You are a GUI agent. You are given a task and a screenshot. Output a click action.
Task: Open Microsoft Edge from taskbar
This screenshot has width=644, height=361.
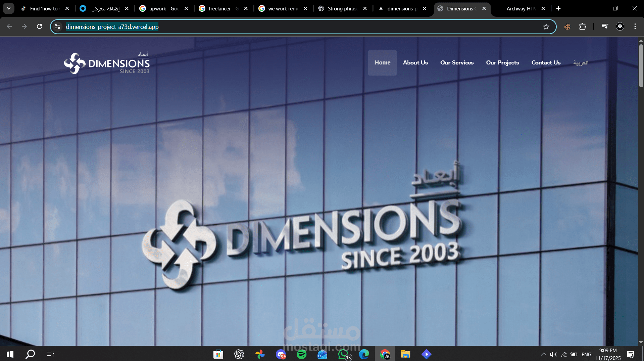364,354
